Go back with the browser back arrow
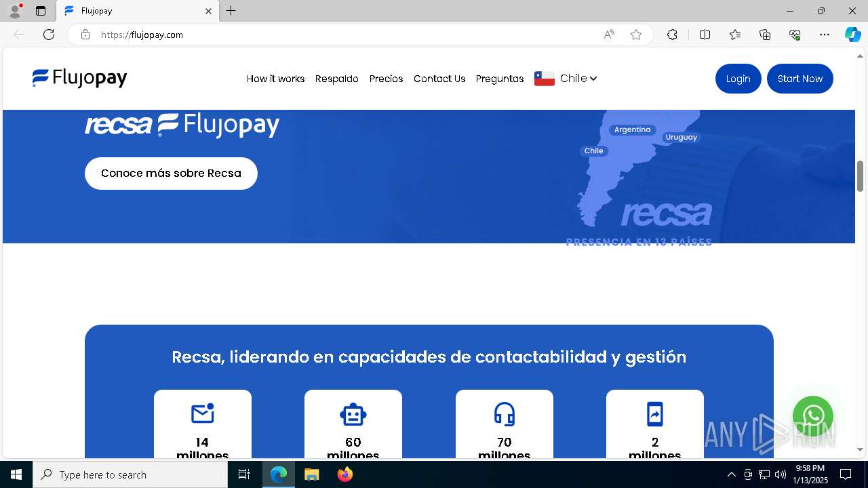Viewport: 868px width, 488px height. pos(19,35)
